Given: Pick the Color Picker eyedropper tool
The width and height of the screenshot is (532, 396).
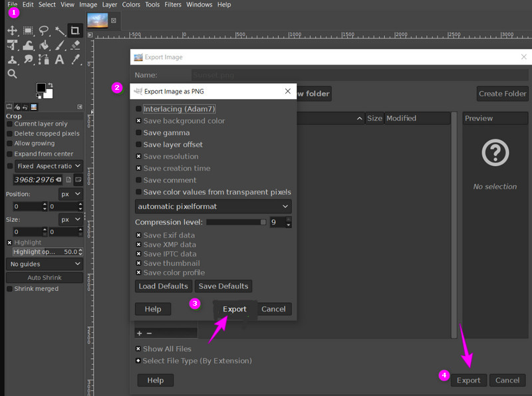Looking at the screenshot, I should pos(75,60).
